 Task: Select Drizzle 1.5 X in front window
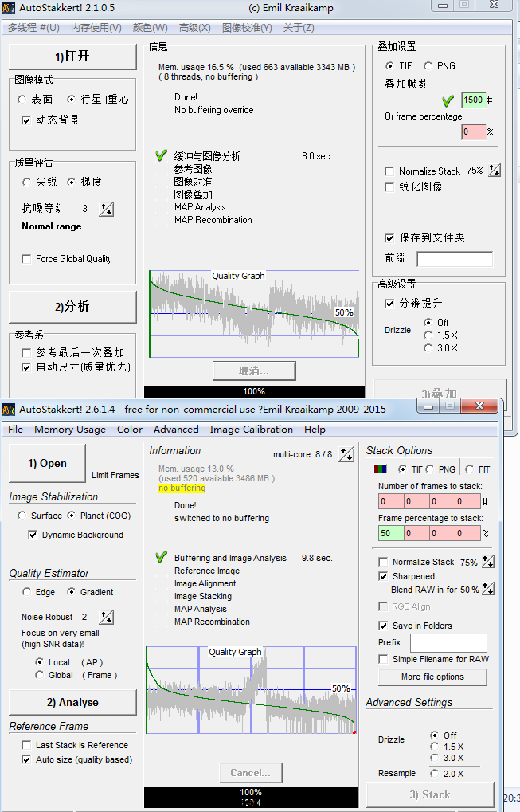pyautogui.click(x=435, y=746)
